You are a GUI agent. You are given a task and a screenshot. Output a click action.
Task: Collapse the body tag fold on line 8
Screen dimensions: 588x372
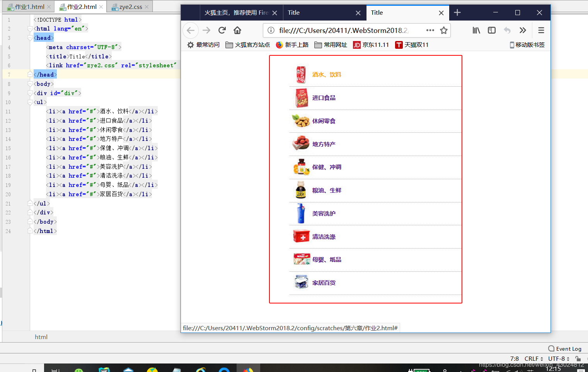pyautogui.click(x=30, y=84)
